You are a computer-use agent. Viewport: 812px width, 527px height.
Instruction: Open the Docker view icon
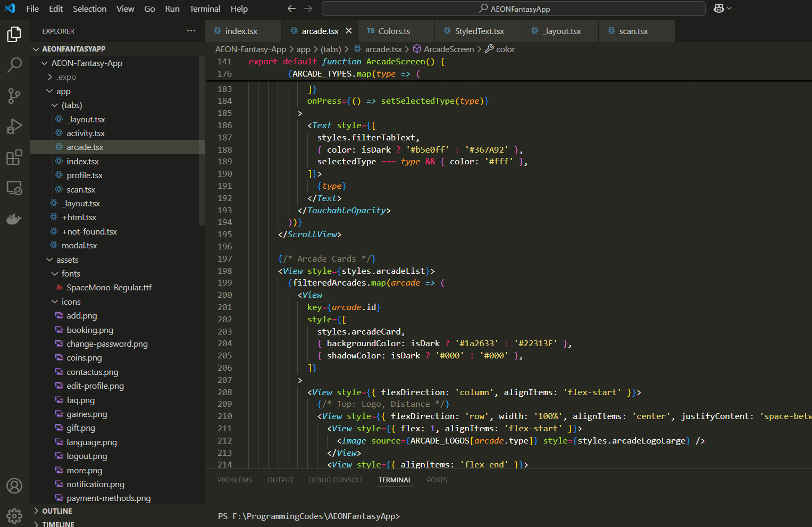(14, 219)
